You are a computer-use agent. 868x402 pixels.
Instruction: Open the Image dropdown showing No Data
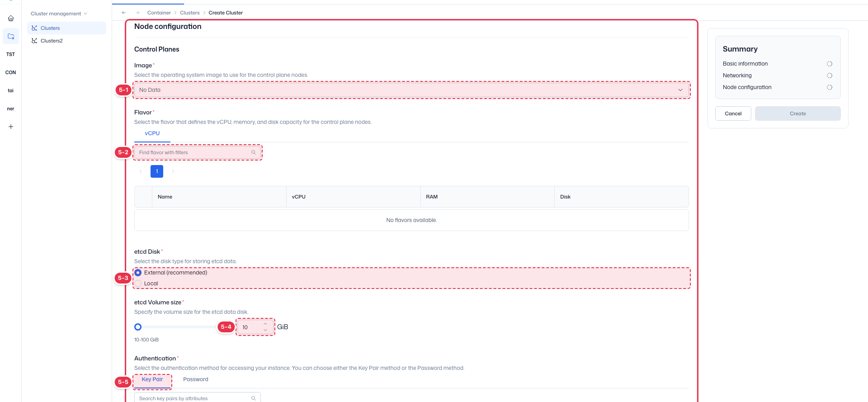411,90
